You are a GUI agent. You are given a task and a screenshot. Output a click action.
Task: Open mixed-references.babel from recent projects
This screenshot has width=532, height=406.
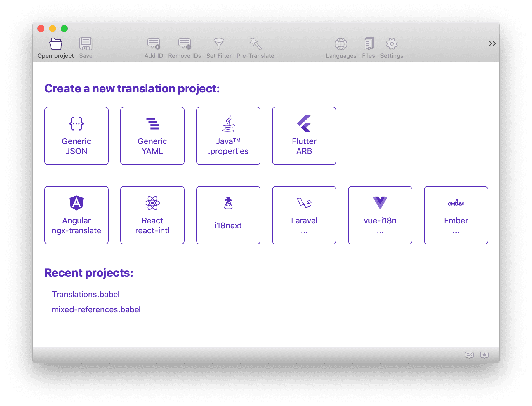[x=96, y=309]
